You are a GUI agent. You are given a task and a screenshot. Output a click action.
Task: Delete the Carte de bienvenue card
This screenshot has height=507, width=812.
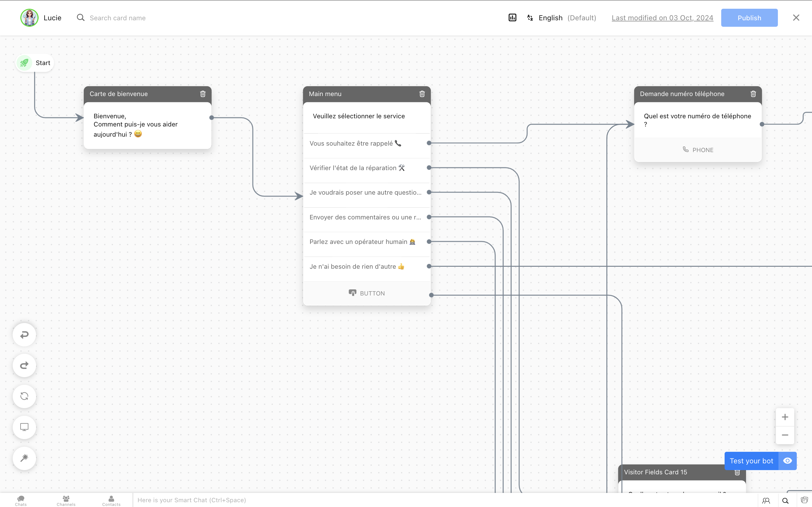203,94
